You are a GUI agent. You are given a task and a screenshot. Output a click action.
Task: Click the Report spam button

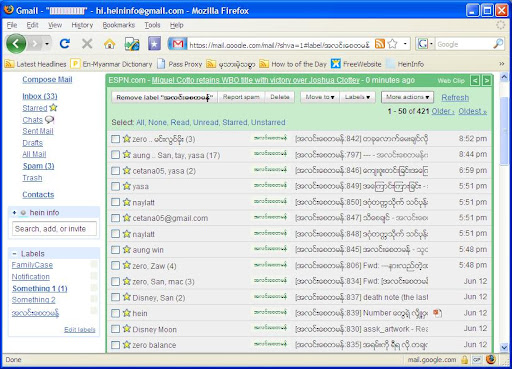[241, 97]
